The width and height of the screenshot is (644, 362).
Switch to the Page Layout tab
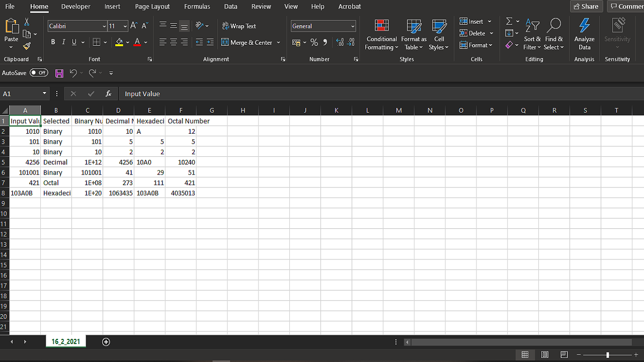click(152, 7)
